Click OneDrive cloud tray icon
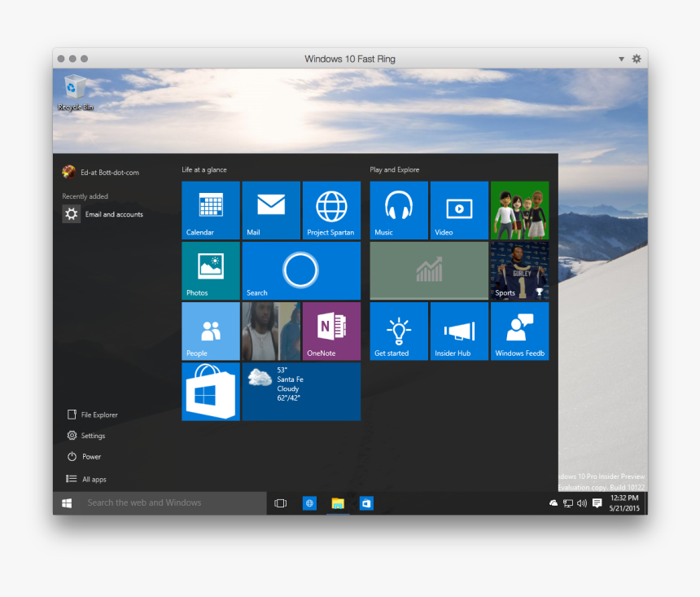 pyautogui.click(x=553, y=503)
